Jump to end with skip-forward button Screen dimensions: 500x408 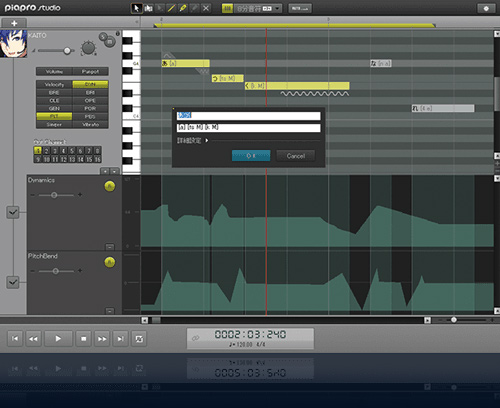120,339
